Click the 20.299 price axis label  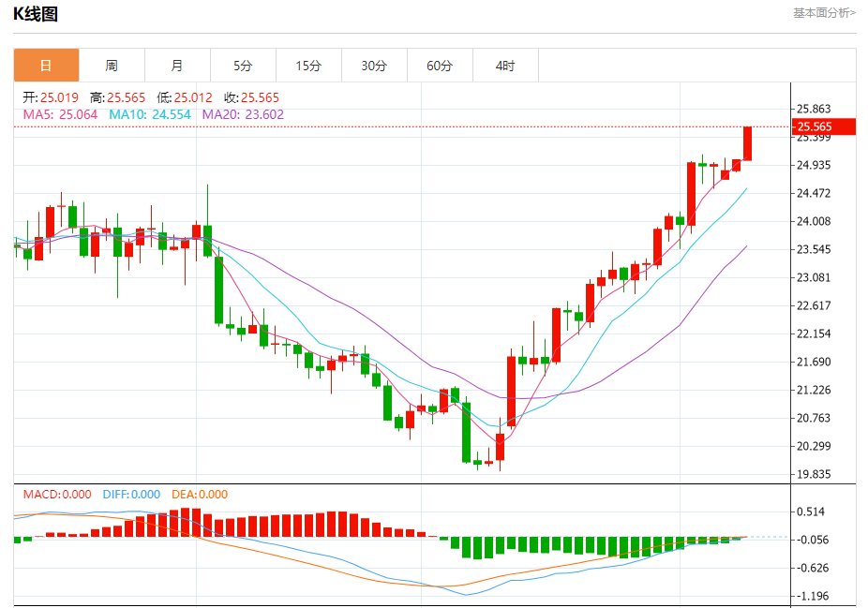coord(814,446)
